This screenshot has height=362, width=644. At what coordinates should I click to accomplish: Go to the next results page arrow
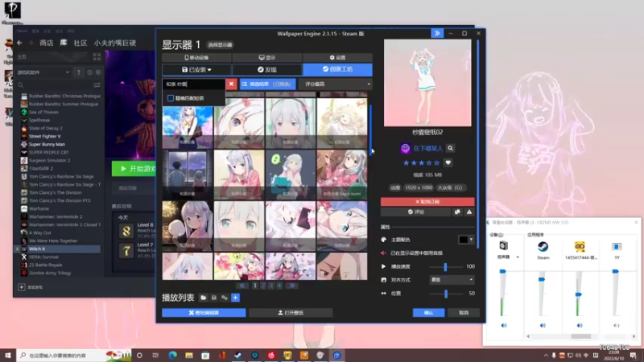point(292,286)
